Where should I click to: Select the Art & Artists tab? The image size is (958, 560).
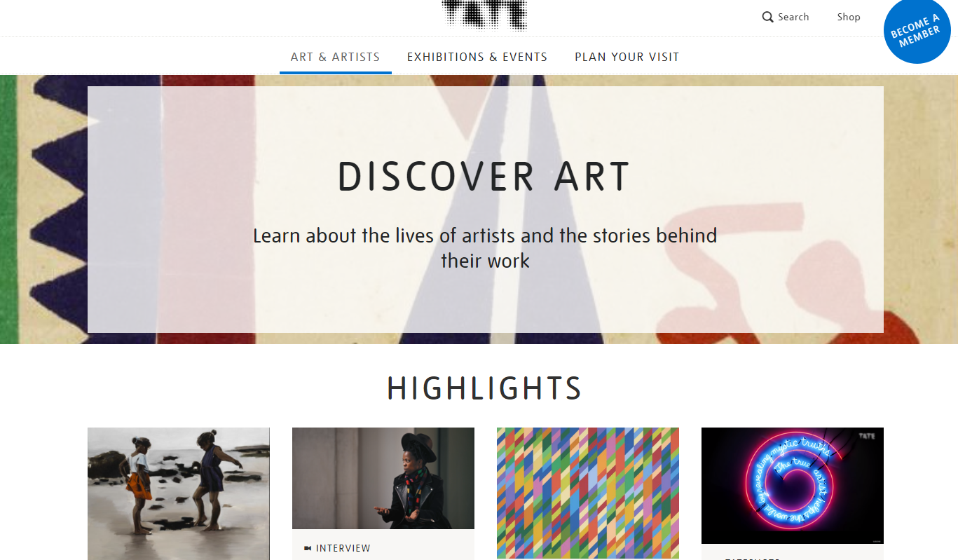[335, 57]
